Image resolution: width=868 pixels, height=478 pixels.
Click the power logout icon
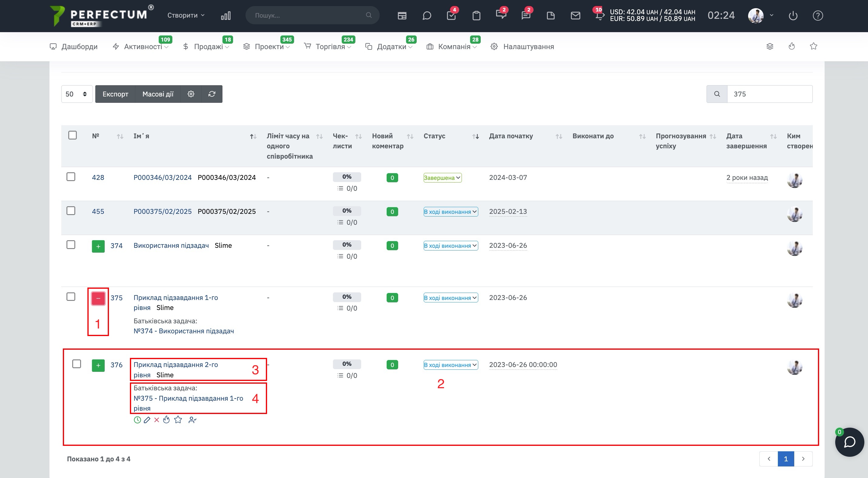pos(793,15)
